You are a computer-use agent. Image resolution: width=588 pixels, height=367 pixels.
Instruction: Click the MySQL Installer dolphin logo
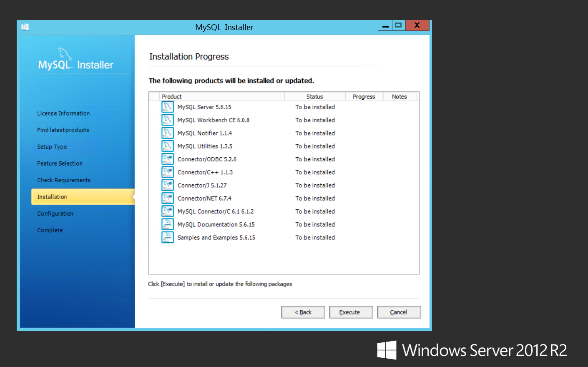65,54
